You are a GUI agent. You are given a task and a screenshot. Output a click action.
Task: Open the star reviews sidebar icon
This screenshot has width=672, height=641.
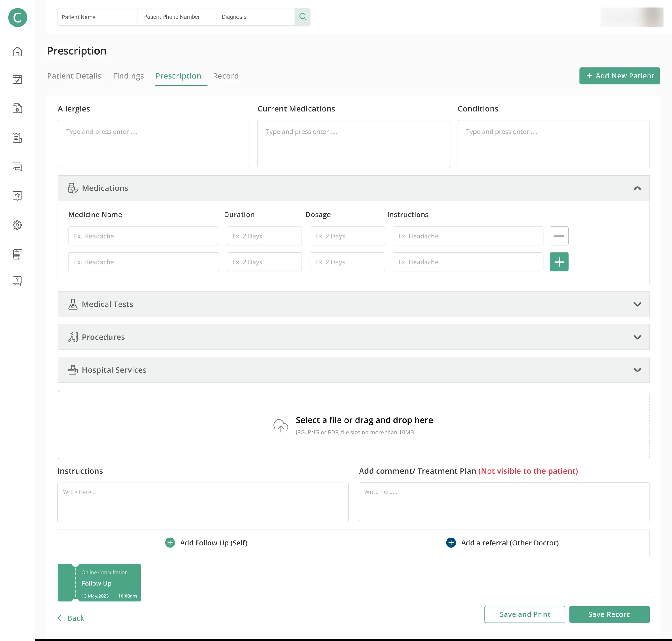(x=17, y=196)
